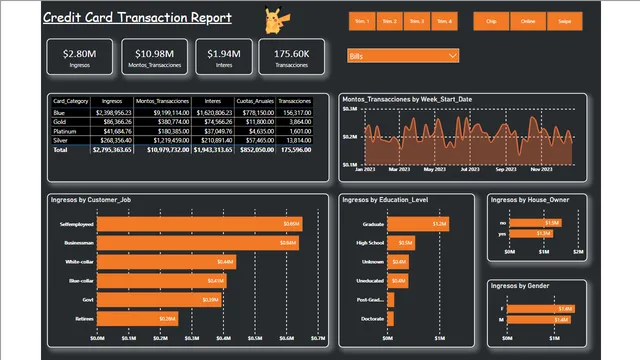Sort table by Card_Category column header
The height and width of the screenshot is (360, 640).
[x=71, y=101]
